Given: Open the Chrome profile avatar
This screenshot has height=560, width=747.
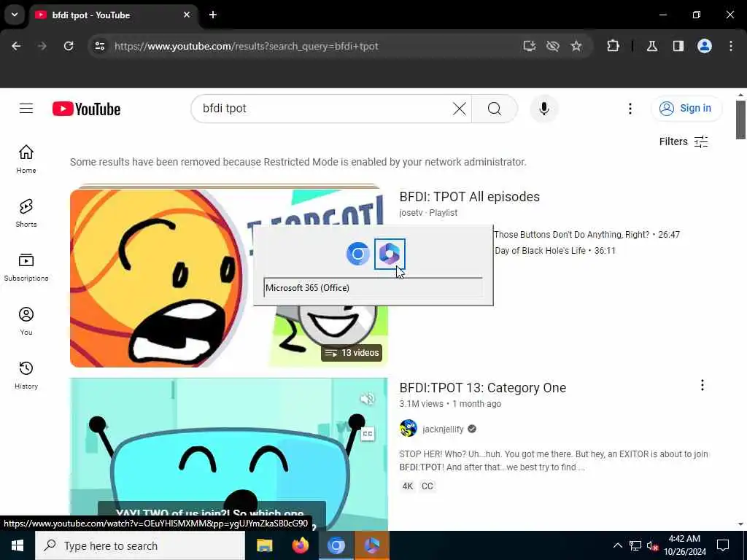Looking at the screenshot, I should click(705, 46).
